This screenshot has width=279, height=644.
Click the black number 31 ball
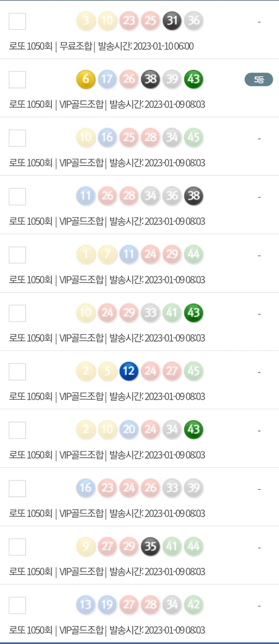pyautogui.click(x=172, y=21)
